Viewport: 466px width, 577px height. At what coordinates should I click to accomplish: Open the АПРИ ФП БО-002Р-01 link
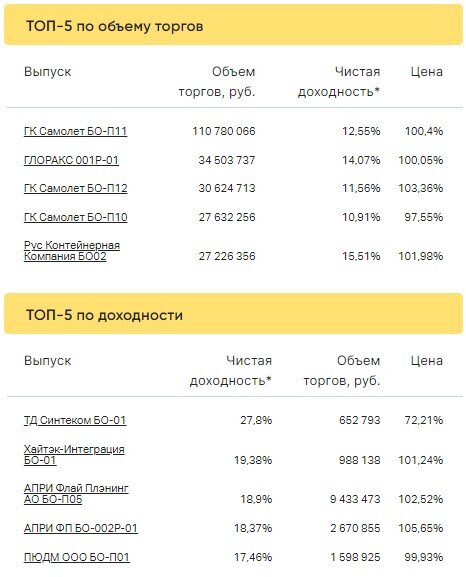(81, 528)
